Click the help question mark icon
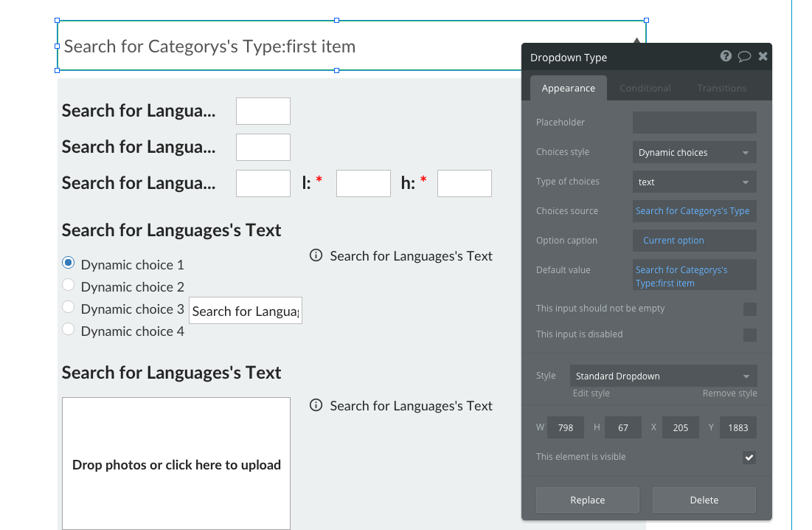This screenshot has width=812, height=530. point(726,56)
